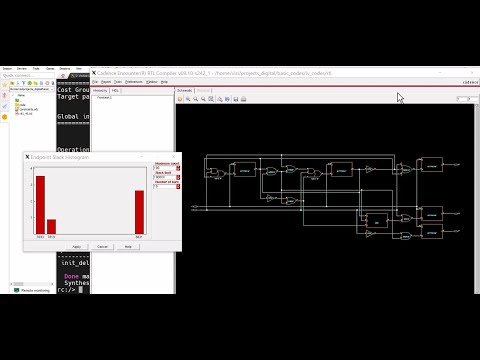Click the Maximum count input field
This screenshot has height=360, width=480.
(165, 168)
